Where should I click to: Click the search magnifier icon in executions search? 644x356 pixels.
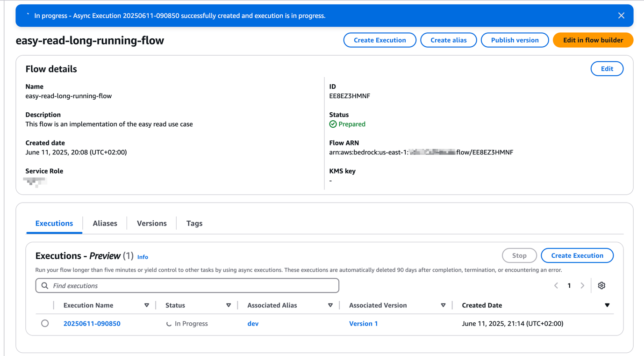pos(44,285)
